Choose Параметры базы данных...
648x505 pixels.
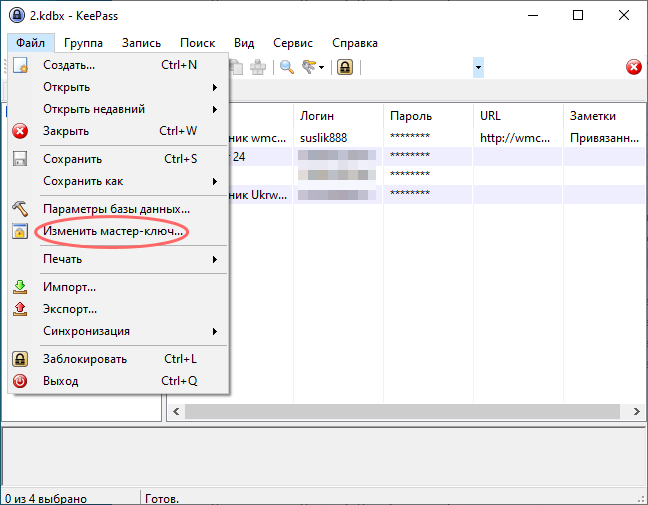118,209
